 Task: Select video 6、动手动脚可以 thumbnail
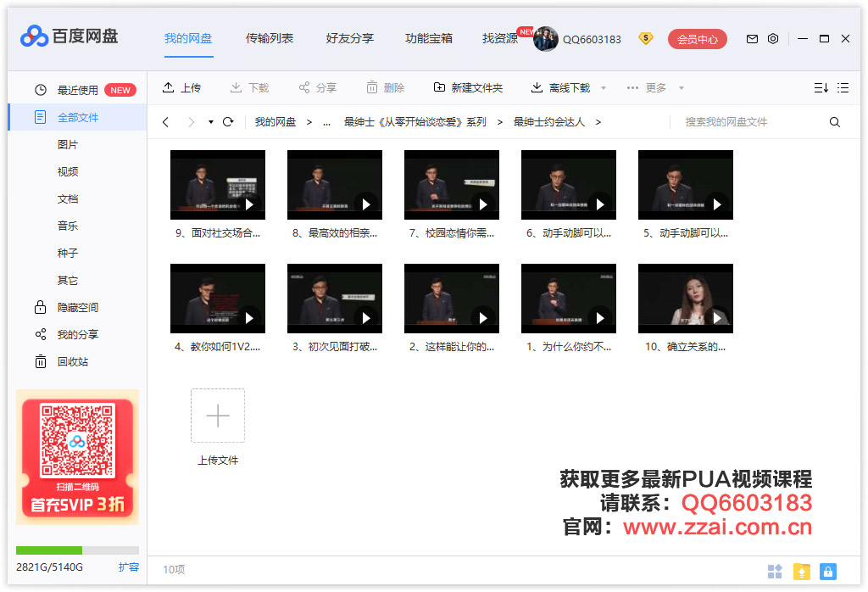pyautogui.click(x=569, y=184)
